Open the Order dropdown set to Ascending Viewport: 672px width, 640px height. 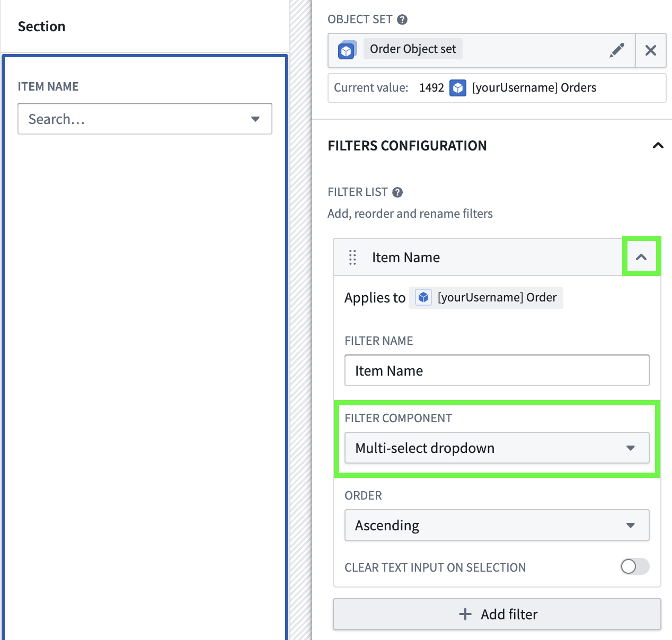(497, 526)
